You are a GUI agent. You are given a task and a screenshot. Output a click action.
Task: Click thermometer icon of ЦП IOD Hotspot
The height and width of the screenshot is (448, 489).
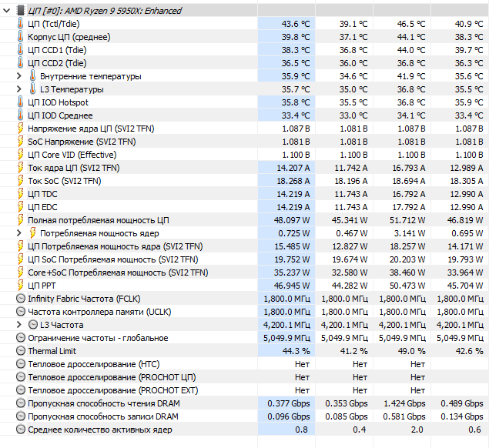[x=20, y=102]
